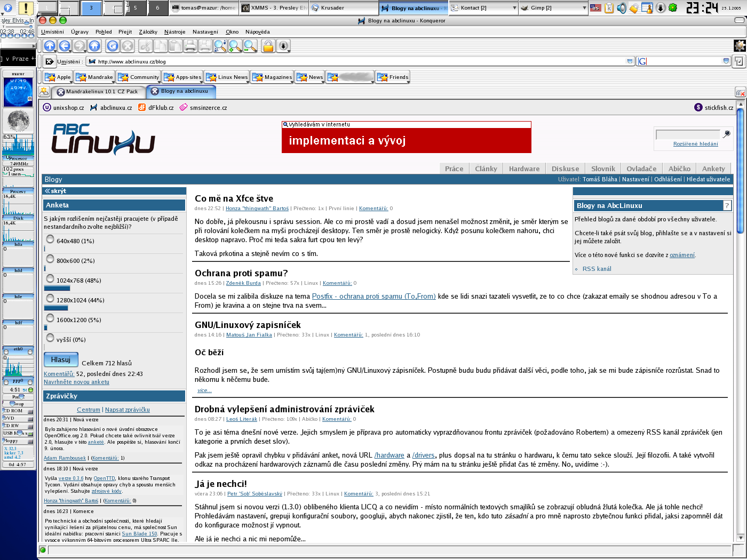Select the 640x480 poll option
Screen dimensions: 747x560
50,239
